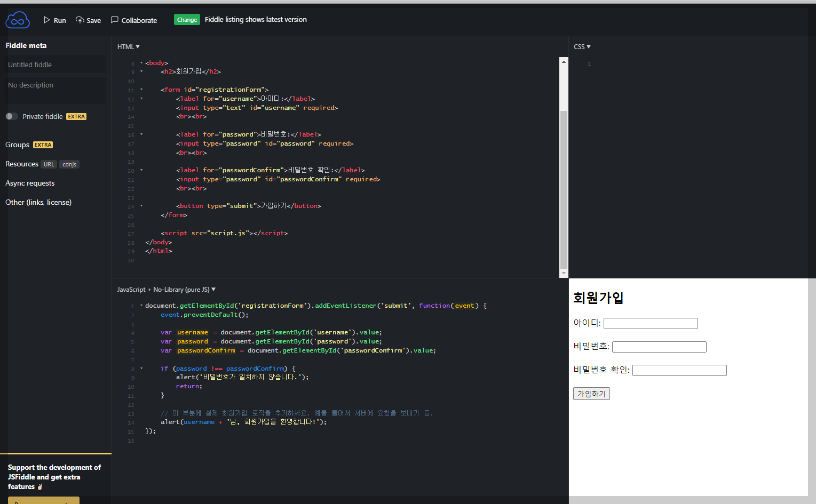Click the EXTRA badge beside Private fiddle

tap(76, 117)
